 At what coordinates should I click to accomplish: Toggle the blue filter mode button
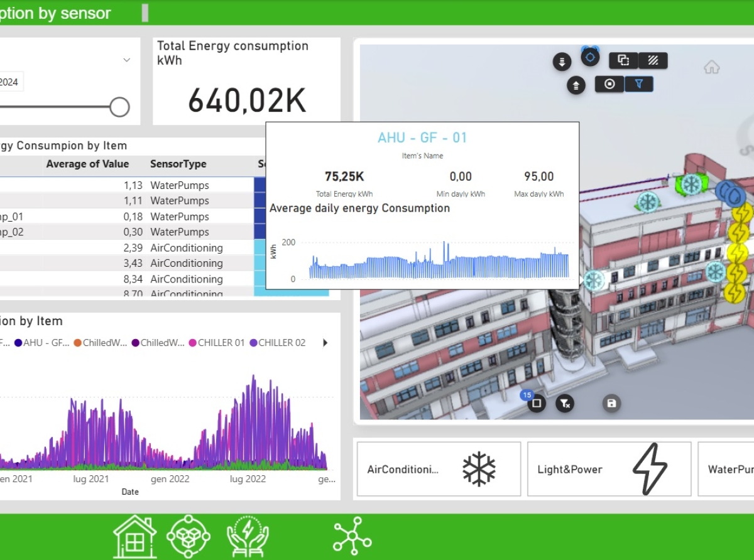coord(639,83)
